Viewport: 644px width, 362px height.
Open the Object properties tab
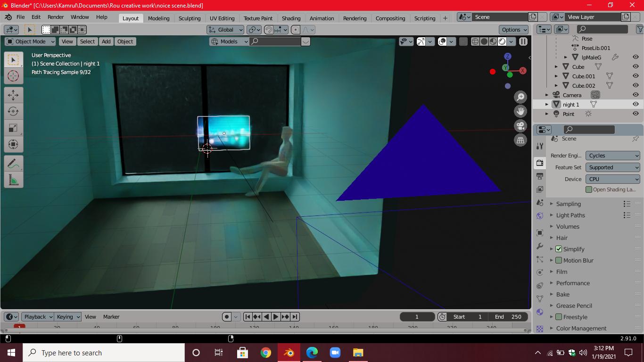(x=540, y=233)
